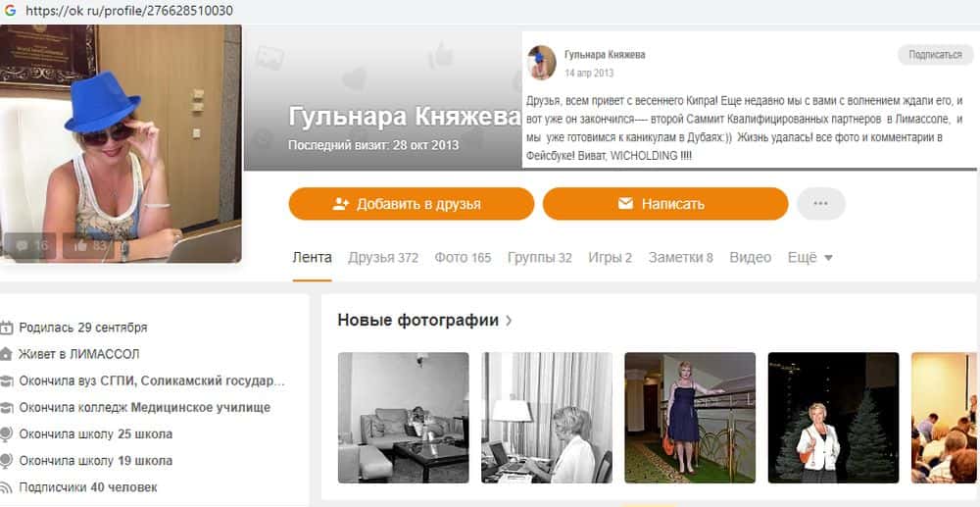Click the likes thumbs-up icon on profile photo
Screen dimensions: 980x507
(x=80, y=246)
